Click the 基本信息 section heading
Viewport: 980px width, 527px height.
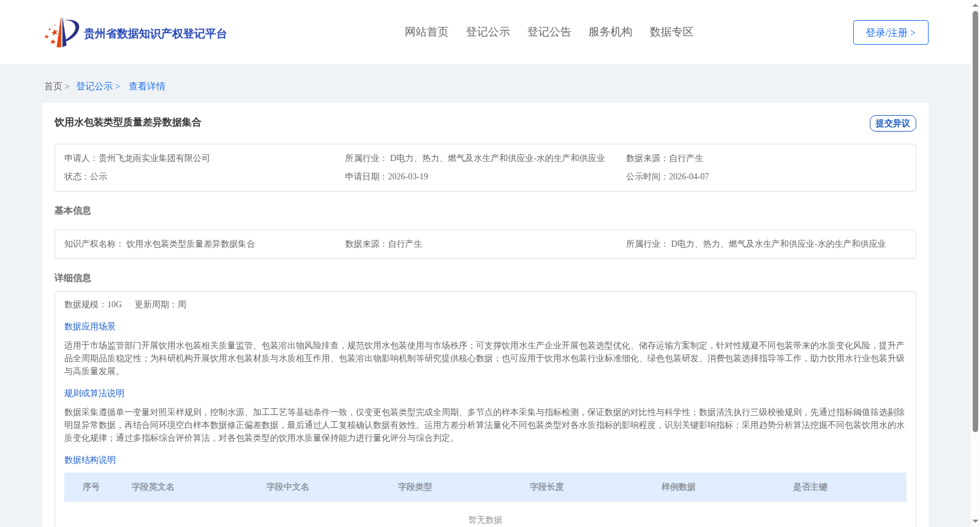click(x=72, y=211)
